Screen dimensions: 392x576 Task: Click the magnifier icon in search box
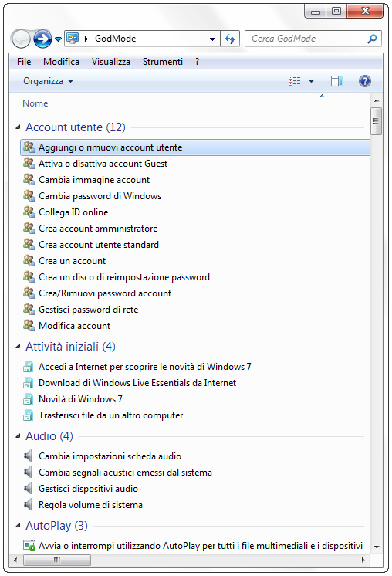372,39
